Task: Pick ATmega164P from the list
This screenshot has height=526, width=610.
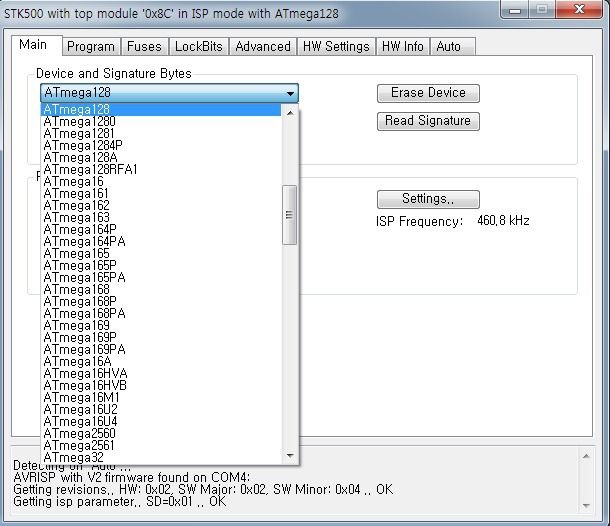Action: [x=161, y=230]
